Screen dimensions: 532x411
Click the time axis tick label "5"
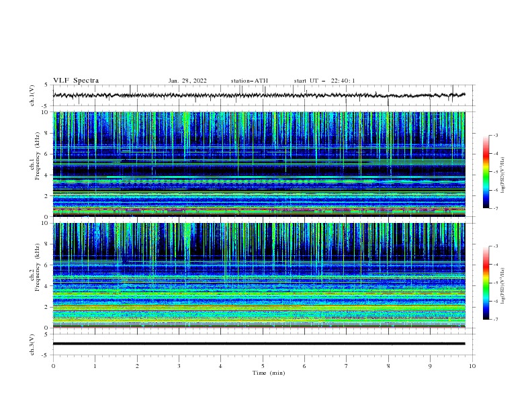(x=263, y=366)
